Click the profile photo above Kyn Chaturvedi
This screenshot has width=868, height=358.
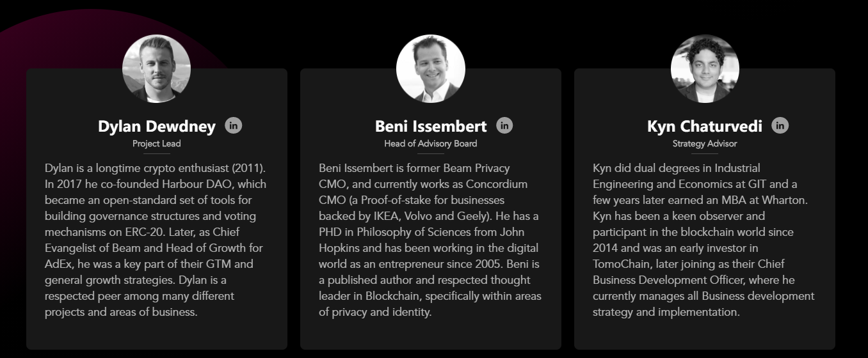(x=705, y=69)
